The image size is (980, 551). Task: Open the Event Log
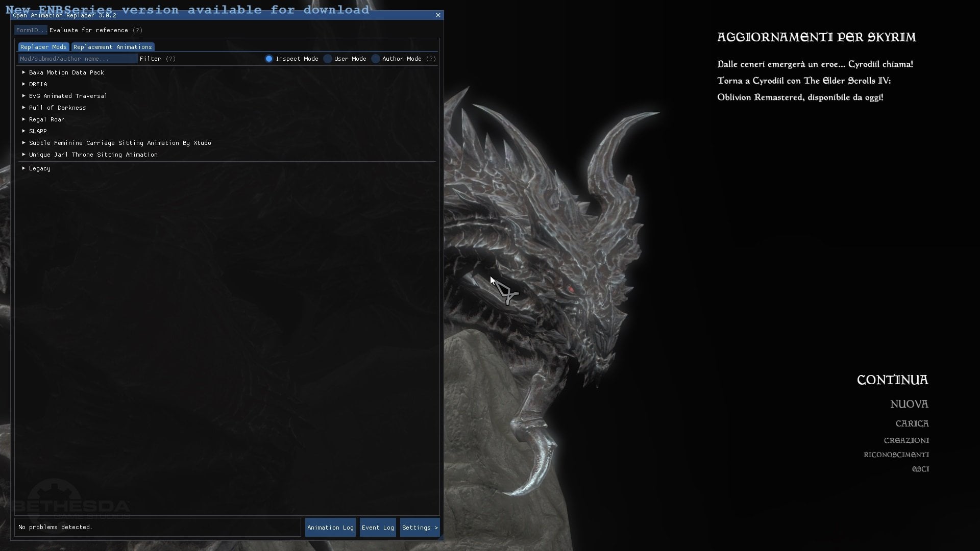click(x=378, y=528)
